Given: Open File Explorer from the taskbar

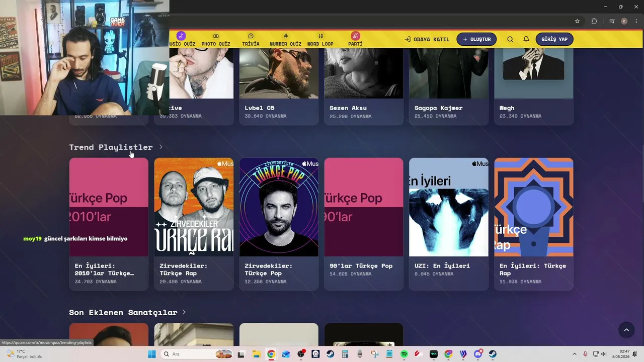Looking at the screenshot, I should (256, 354).
